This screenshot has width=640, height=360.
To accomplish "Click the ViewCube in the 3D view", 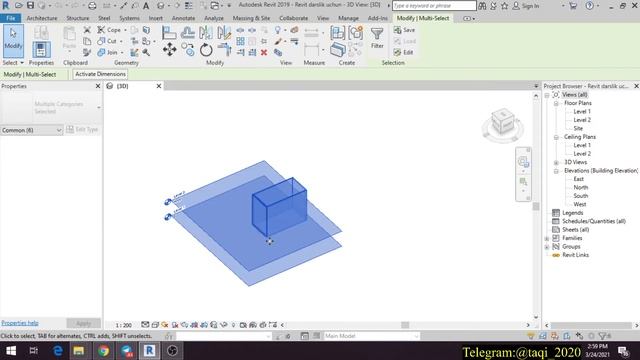I will [502, 121].
